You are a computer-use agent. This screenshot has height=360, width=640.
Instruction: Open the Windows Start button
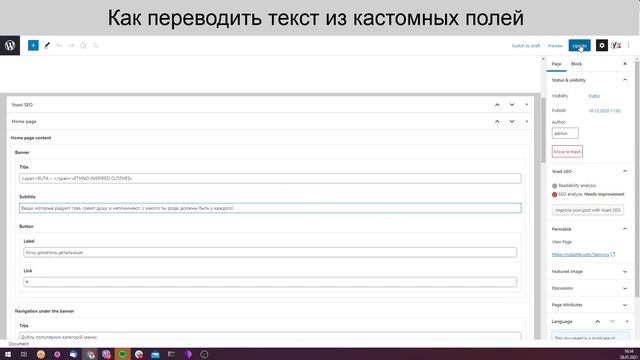(8, 354)
